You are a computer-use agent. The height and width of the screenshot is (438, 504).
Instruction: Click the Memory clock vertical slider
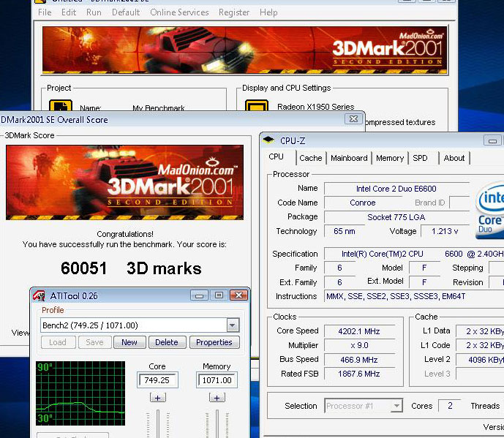click(x=217, y=423)
